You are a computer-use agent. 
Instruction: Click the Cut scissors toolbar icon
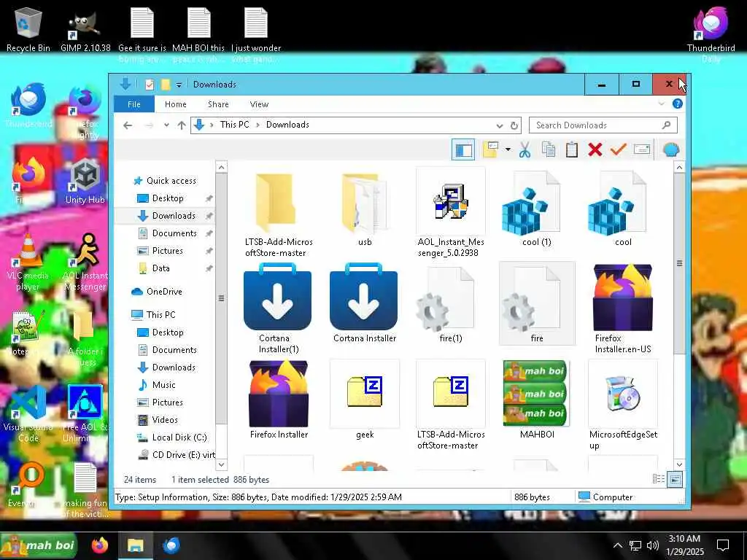525,150
